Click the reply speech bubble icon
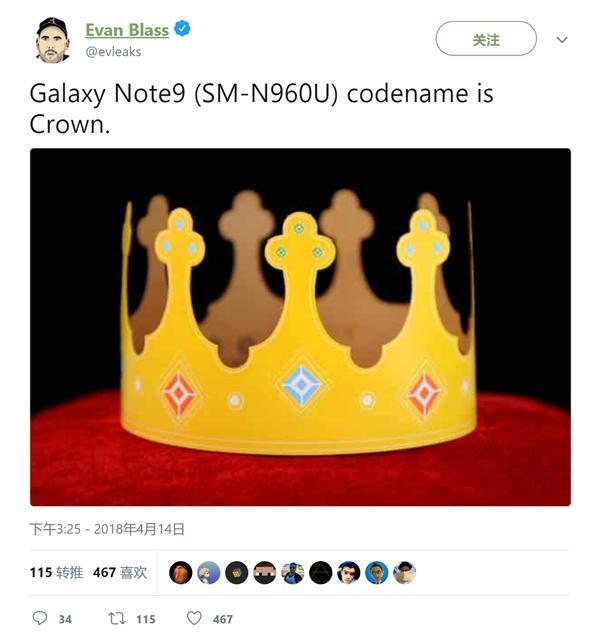Viewport: 600px width, 640px height. [x=40, y=618]
